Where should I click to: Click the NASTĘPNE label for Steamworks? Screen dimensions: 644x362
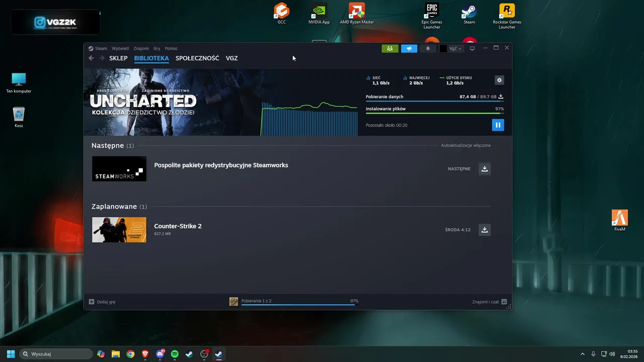click(459, 169)
